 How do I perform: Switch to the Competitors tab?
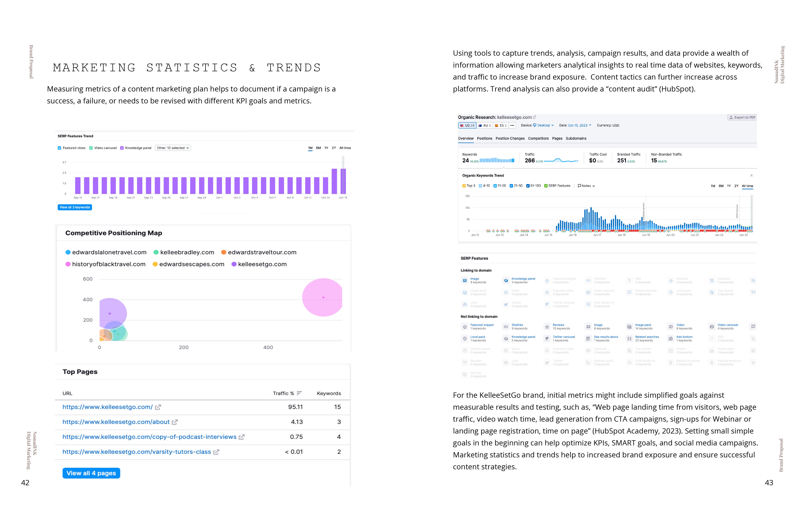[x=538, y=138]
